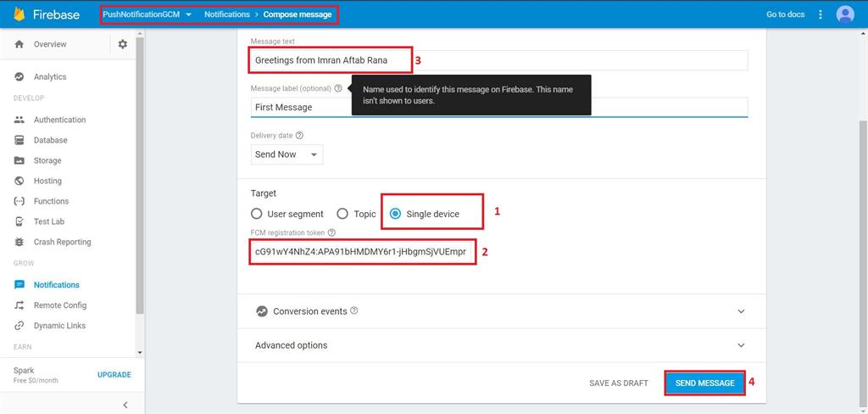Open the Send Now delivery dropdown
This screenshot has height=414, width=868.
[287, 154]
